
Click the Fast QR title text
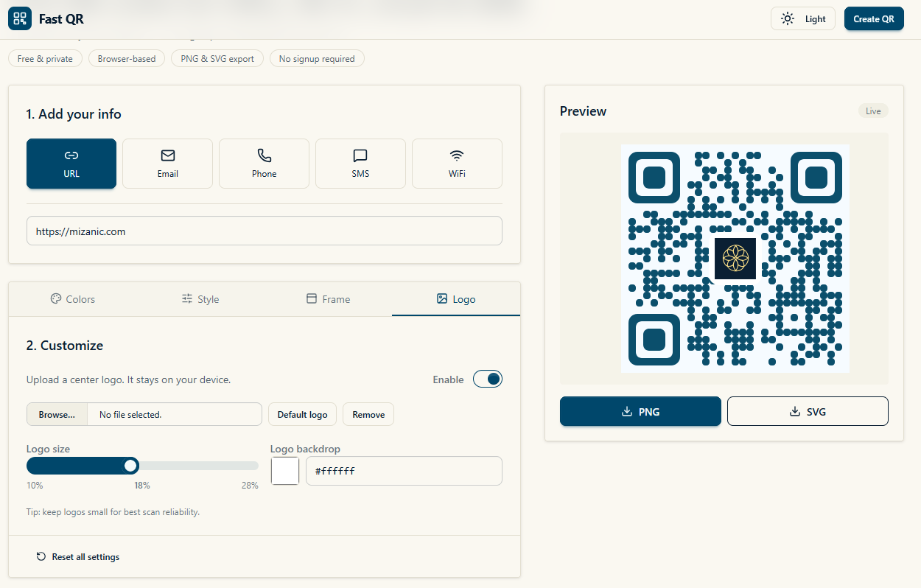pos(61,18)
